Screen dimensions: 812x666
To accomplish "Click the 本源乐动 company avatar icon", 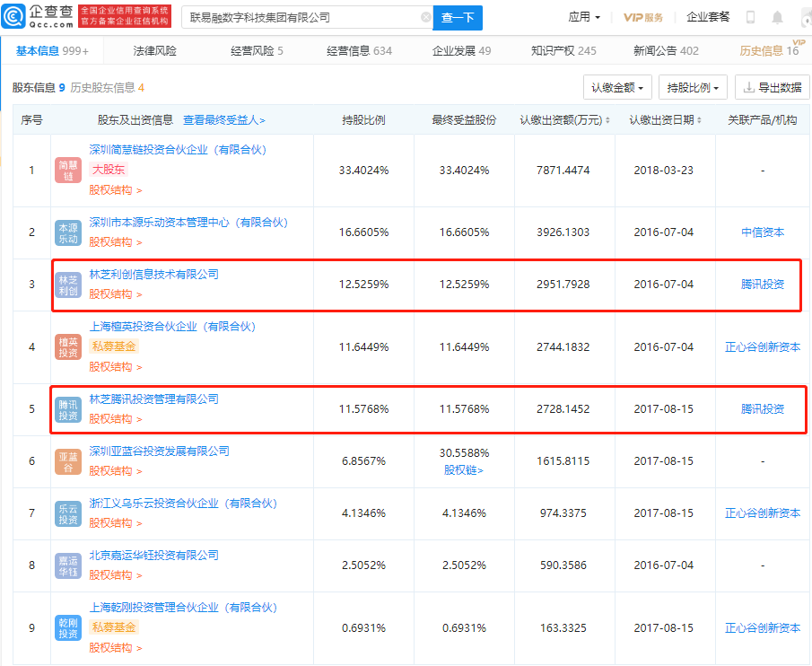I will click(x=68, y=232).
